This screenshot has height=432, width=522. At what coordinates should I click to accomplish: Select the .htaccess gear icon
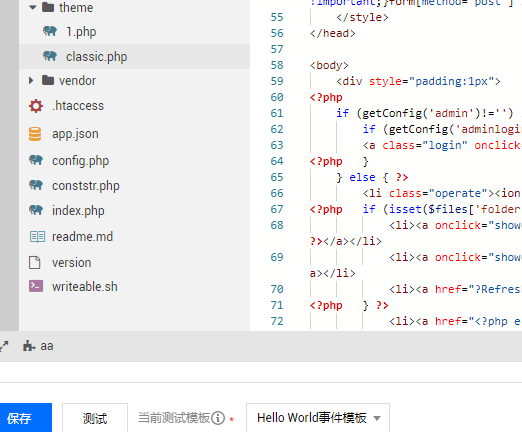pos(36,106)
